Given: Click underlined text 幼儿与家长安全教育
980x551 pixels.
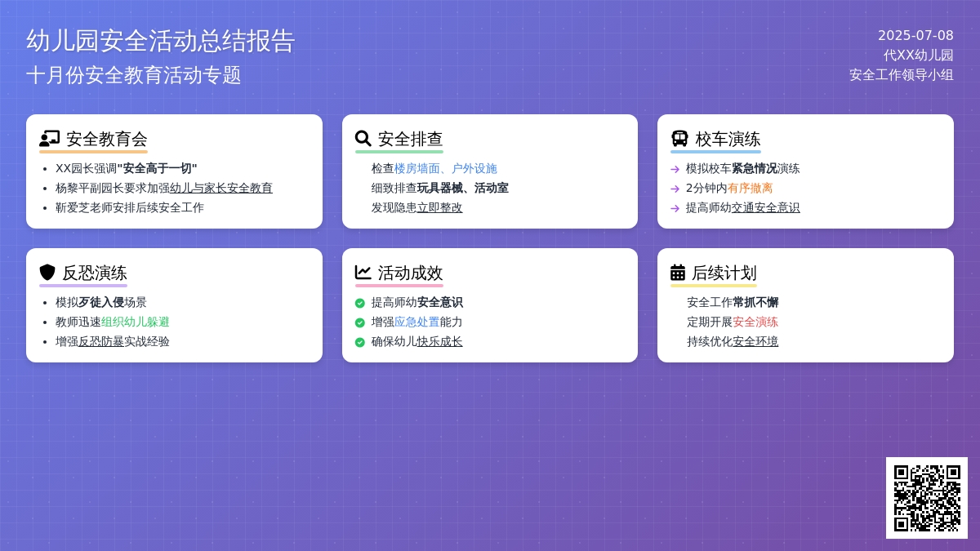Looking at the screenshot, I should (221, 188).
